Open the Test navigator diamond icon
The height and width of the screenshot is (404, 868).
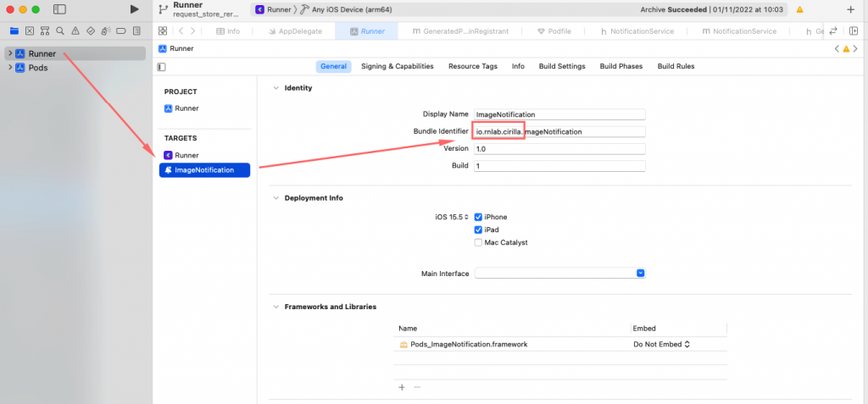[x=91, y=31]
